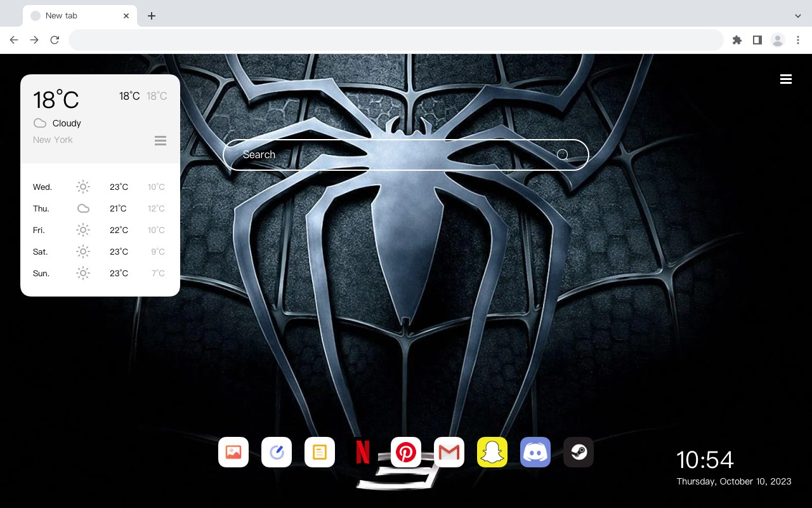Screen dimensions: 812x508
Task: Open the yellow notes shortcut icon
Action: click(x=320, y=452)
